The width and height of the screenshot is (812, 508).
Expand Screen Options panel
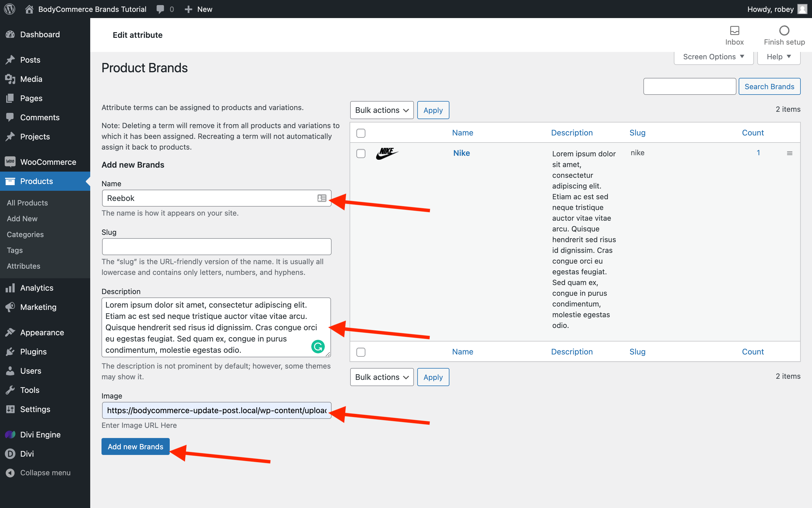click(714, 57)
